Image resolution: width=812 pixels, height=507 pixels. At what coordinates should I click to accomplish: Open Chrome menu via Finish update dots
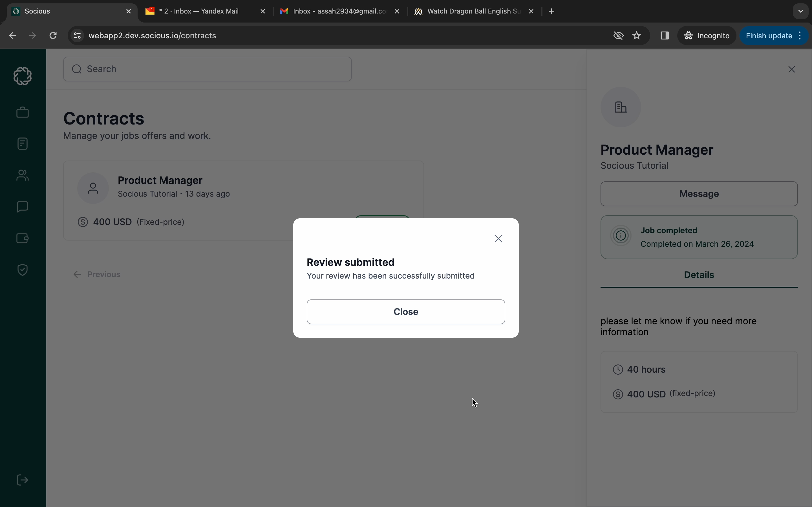point(800,35)
